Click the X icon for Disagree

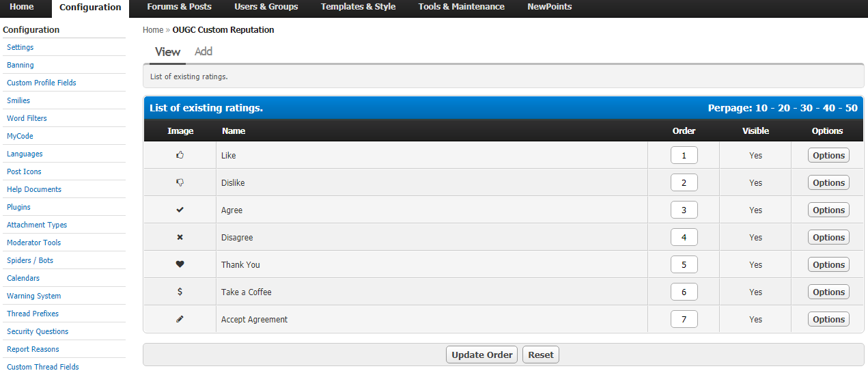(180, 237)
